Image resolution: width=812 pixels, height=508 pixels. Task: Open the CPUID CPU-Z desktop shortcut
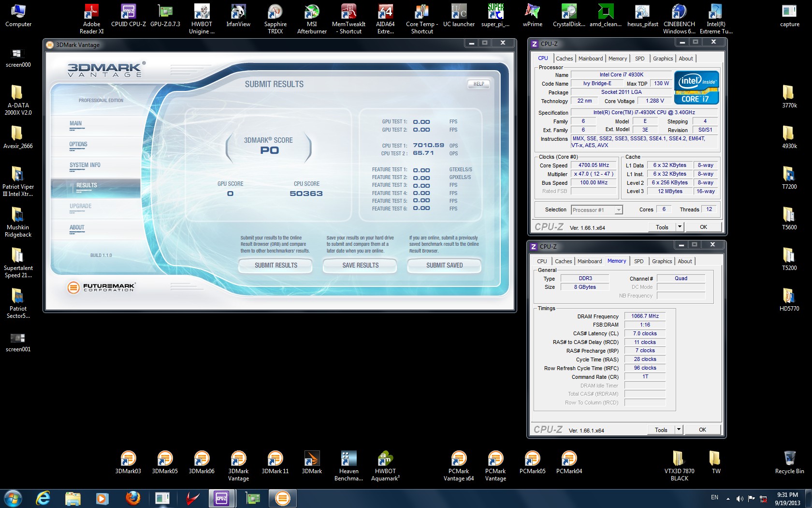[x=128, y=15]
